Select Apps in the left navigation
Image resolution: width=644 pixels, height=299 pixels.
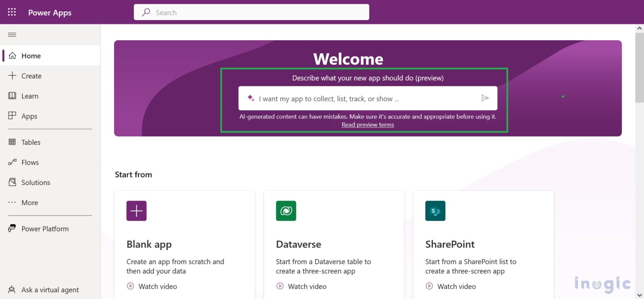(29, 116)
